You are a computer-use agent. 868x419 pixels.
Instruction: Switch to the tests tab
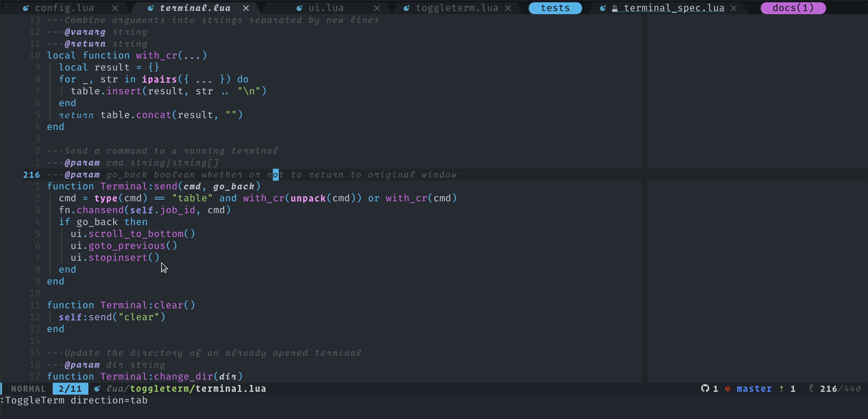555,8
